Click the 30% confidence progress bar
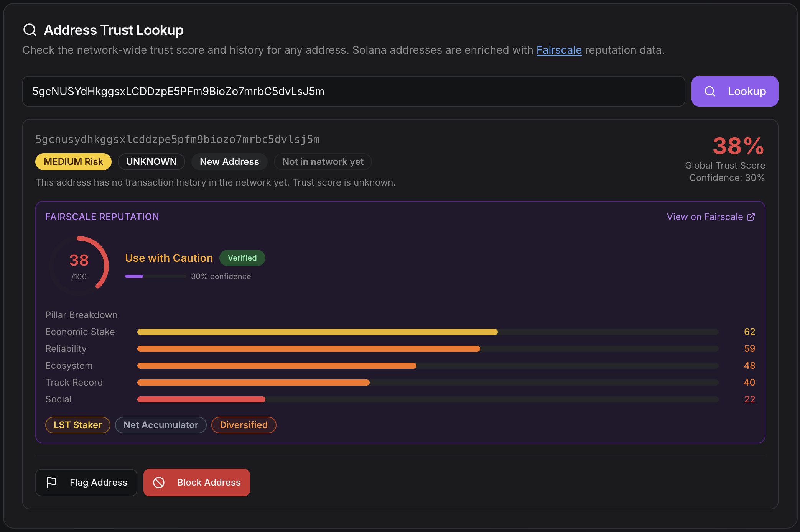Image resolution: width=800 pixels, height=532 pixels. coord(156,276)
